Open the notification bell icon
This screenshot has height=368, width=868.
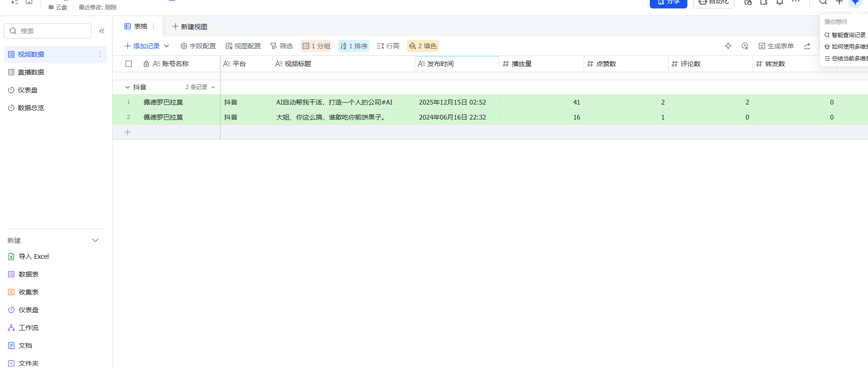[x=780, y=2]
